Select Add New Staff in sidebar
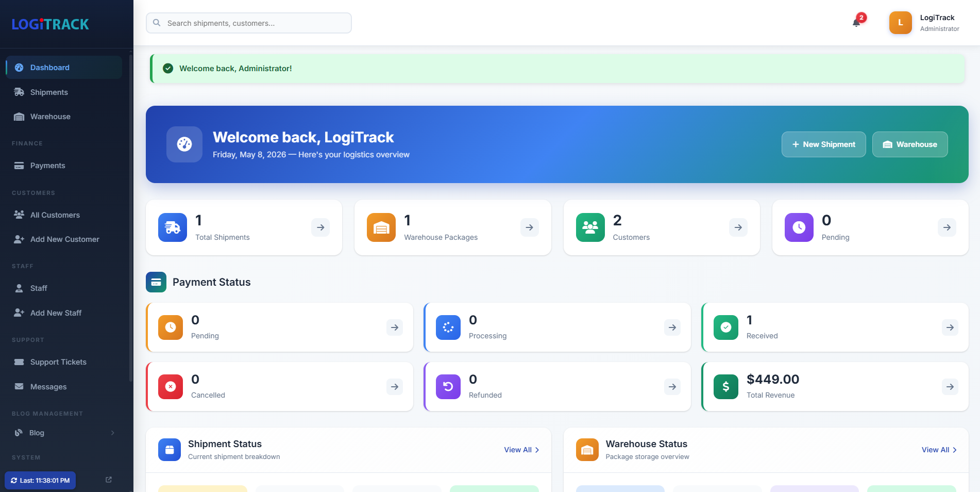The width and height of the screenshot is (980, 492). point(64,313)
